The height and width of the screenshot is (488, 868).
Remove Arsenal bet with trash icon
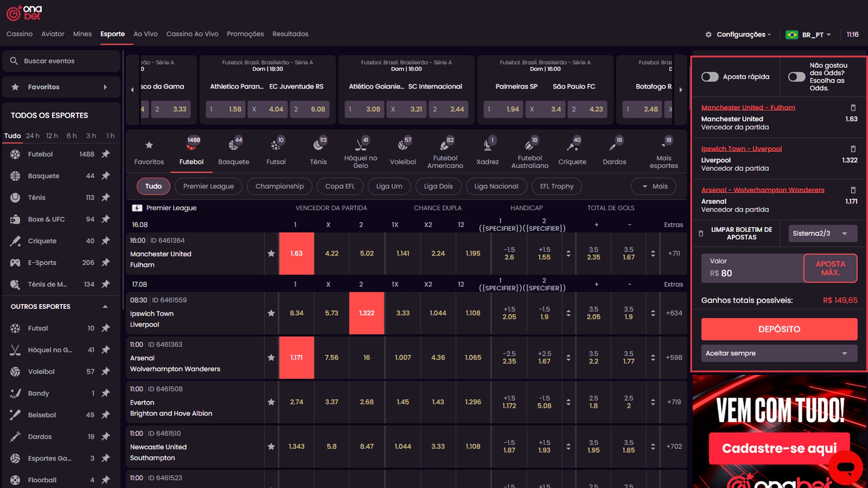tap(853, 190)
